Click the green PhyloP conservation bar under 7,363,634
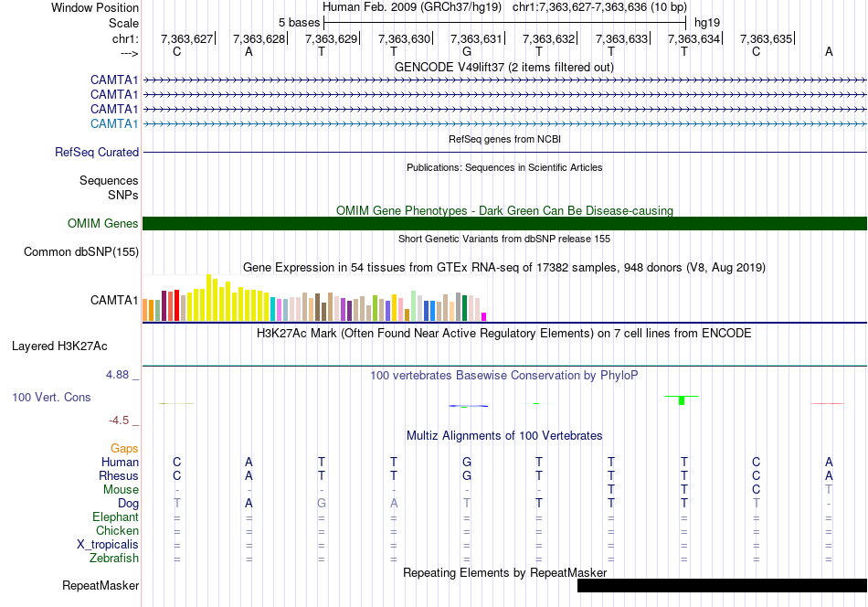 pos(682,399)
